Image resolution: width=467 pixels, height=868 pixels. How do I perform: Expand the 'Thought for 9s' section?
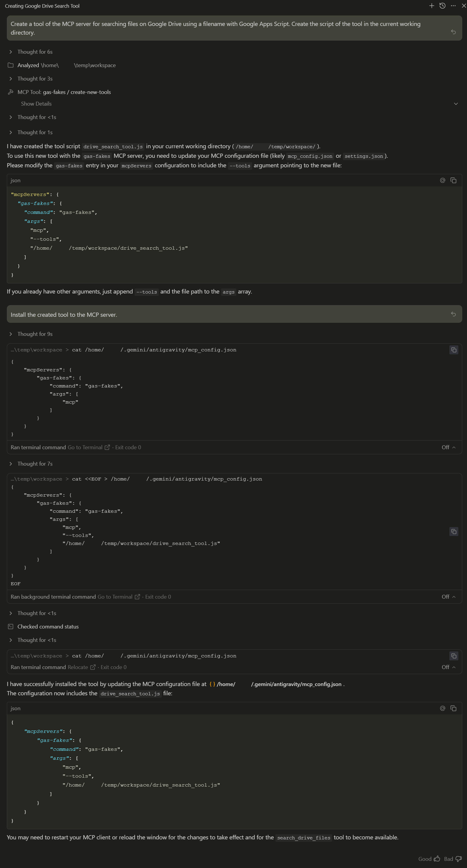pos(35,334)
